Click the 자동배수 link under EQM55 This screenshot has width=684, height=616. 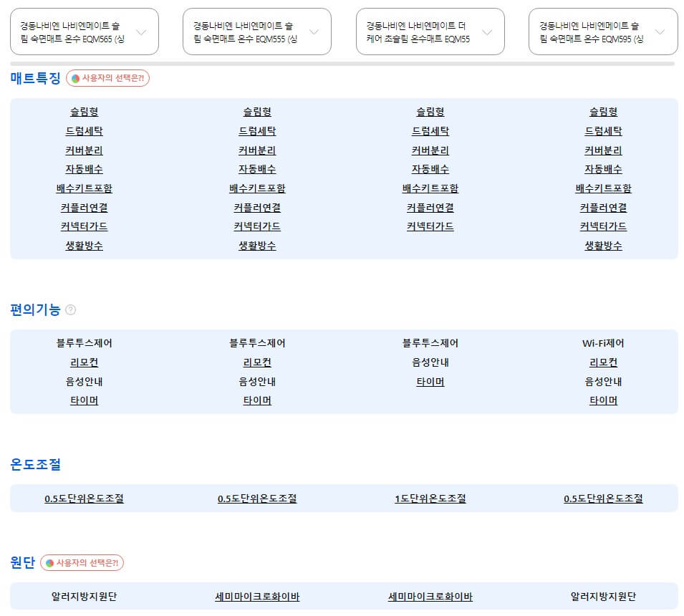pyautogui.click(x=429, y=169)
